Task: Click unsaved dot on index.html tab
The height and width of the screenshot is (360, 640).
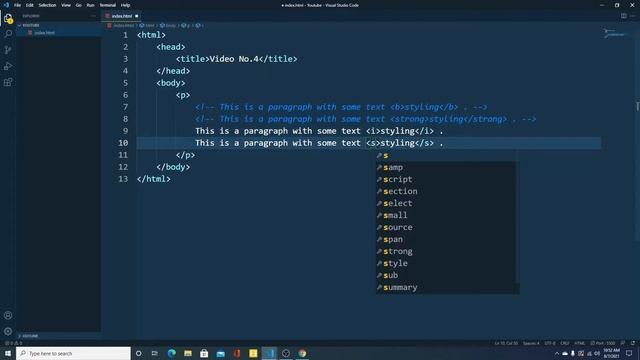Action: pos(137,16)
